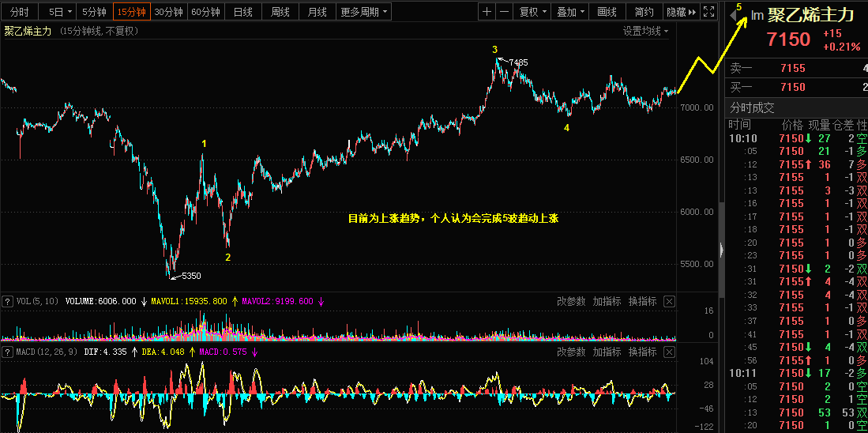Switch to the 分时 tab
The height and width of the screenshot is (433, 868).
20,12
